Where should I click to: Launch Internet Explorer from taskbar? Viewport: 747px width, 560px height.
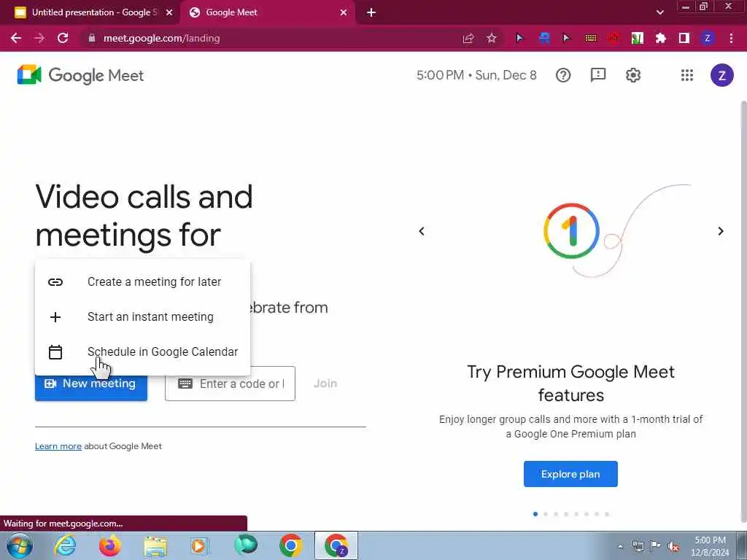pyautogui.click(x=65, y=545)
